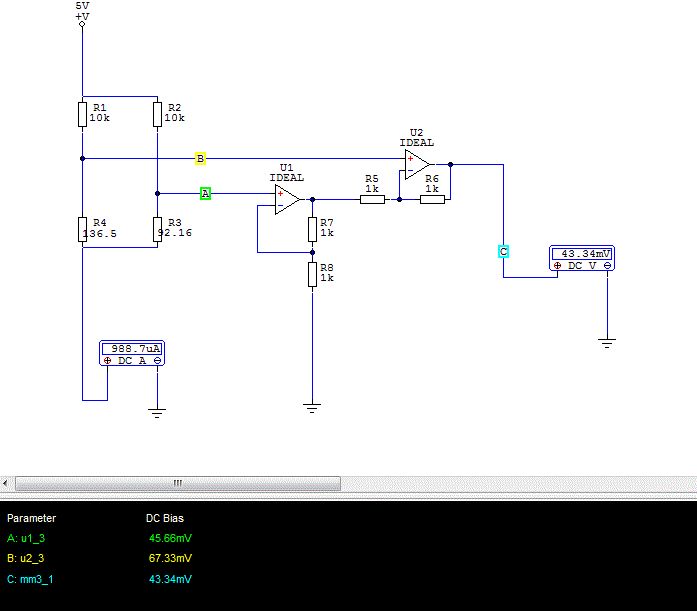The width and height of the screenshot is (697, 611).
Task: Select the cyan probe marker C
Action: tap(503, 252)
